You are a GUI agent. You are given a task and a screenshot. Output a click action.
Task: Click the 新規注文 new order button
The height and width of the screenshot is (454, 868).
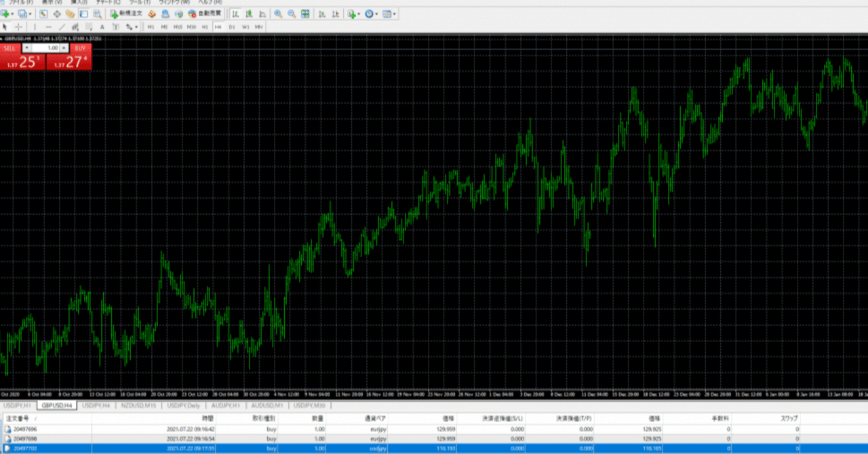click(127, 14)
